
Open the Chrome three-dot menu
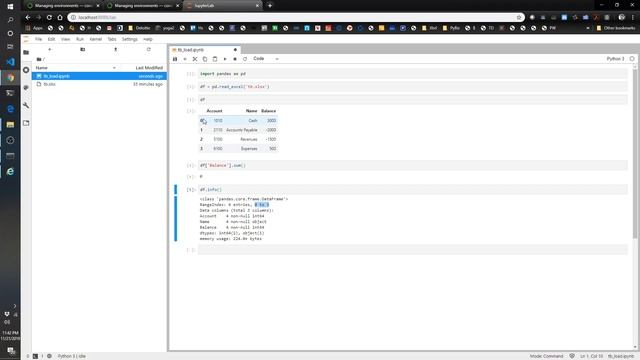pos(633,18)
